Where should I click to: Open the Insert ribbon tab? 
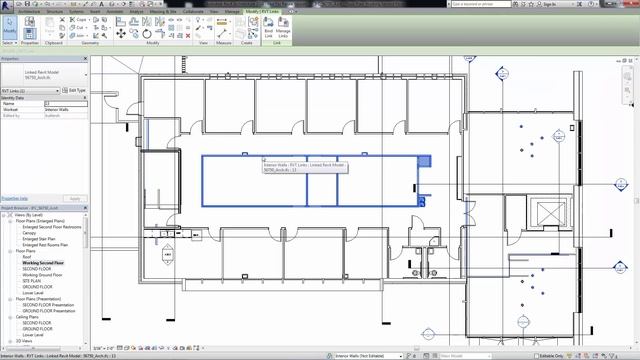click(x=95, y=11)
